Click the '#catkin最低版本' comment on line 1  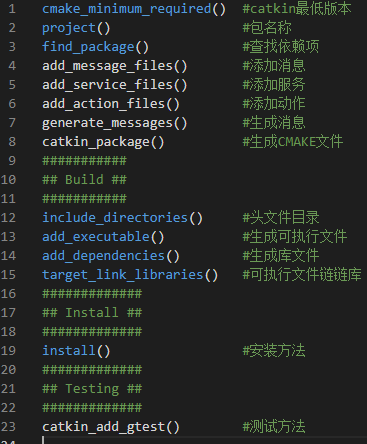pos(297,9)
